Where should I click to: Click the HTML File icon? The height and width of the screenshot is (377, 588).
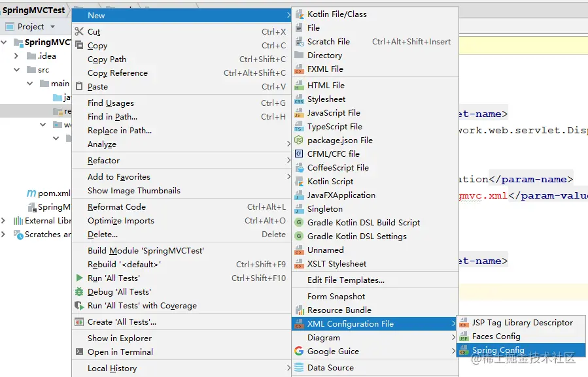(x=299, y=86)
